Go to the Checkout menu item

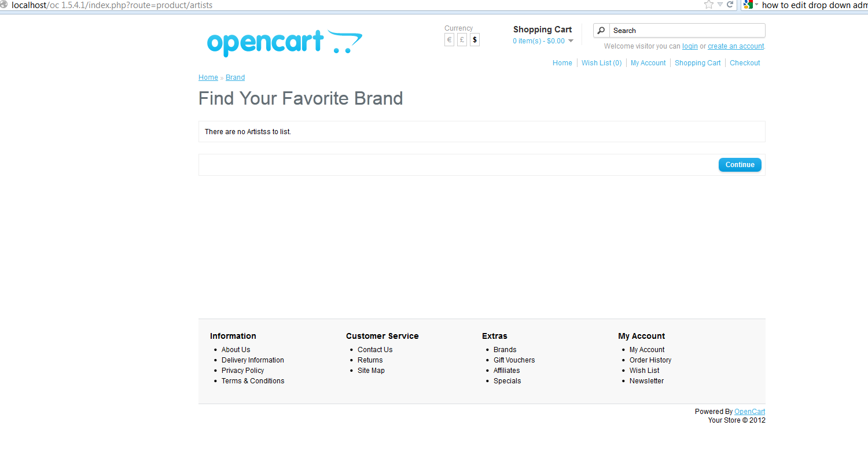(745, 63)
